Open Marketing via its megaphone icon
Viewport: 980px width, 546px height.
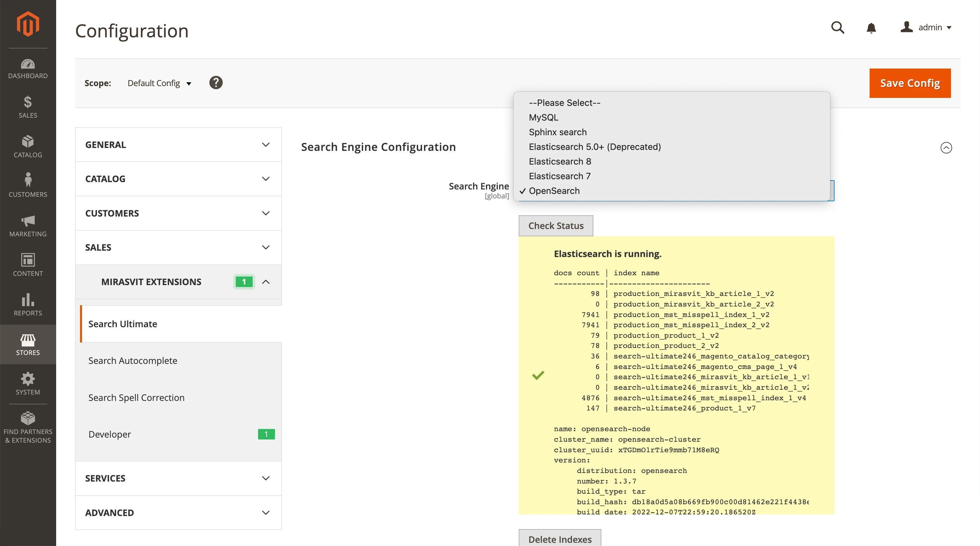(28, 226)
